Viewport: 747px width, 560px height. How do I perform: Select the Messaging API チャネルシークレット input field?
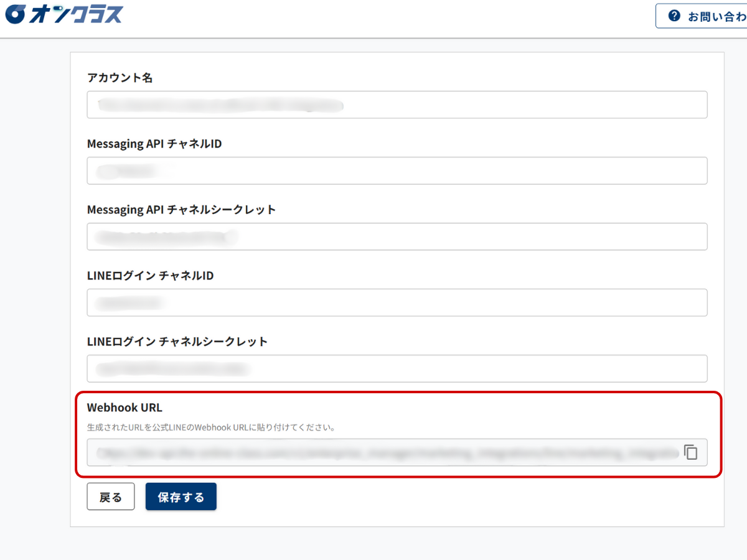coord(397,236)
